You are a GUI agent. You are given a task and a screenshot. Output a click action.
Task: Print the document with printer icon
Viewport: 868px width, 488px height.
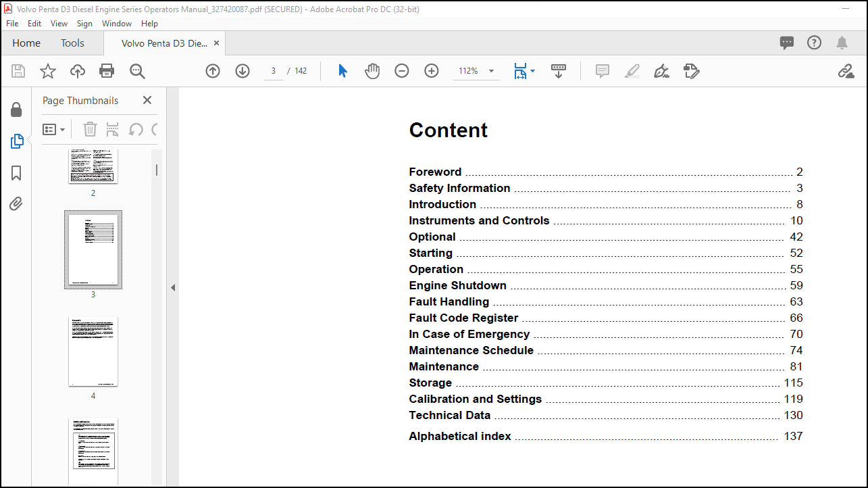pyautogui.click(x=107, y=71)
